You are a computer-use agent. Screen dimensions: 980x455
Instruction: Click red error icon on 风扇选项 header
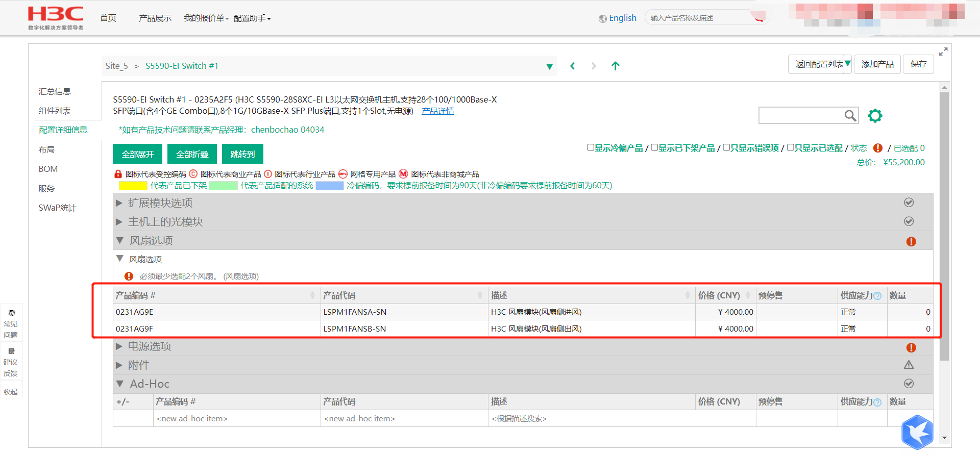(x=911, y=241)
